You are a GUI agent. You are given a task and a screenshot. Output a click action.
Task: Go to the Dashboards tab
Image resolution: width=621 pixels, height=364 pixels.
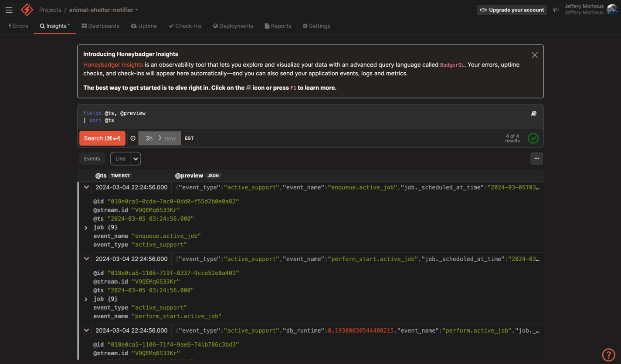(x=100, y=26)
